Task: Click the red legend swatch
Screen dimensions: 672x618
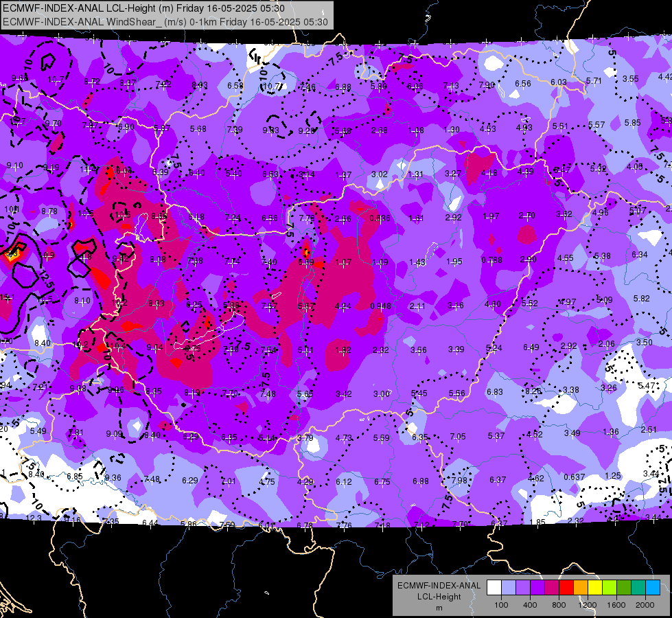Action: [566, 587]
